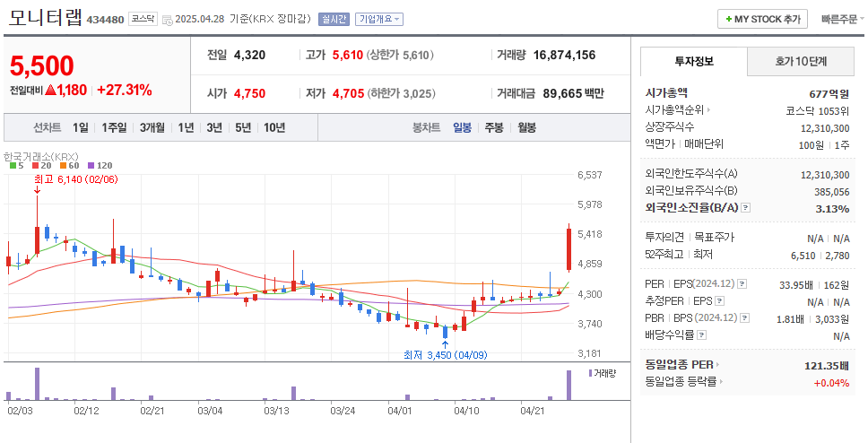Click the green 5-day moving average legend swatch
Screen dimensions: 868x443
point(13,165)
